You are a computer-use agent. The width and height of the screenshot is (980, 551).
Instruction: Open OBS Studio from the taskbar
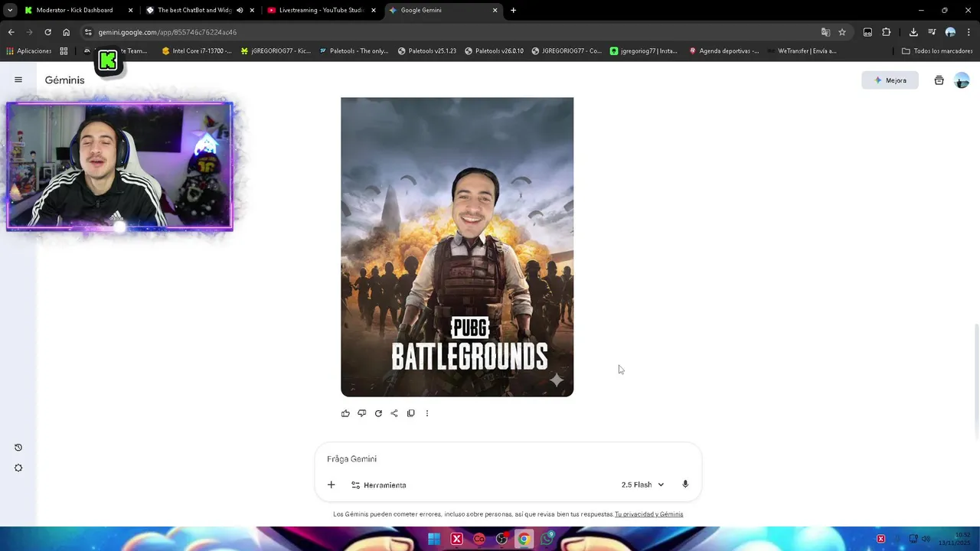(501, 539)
